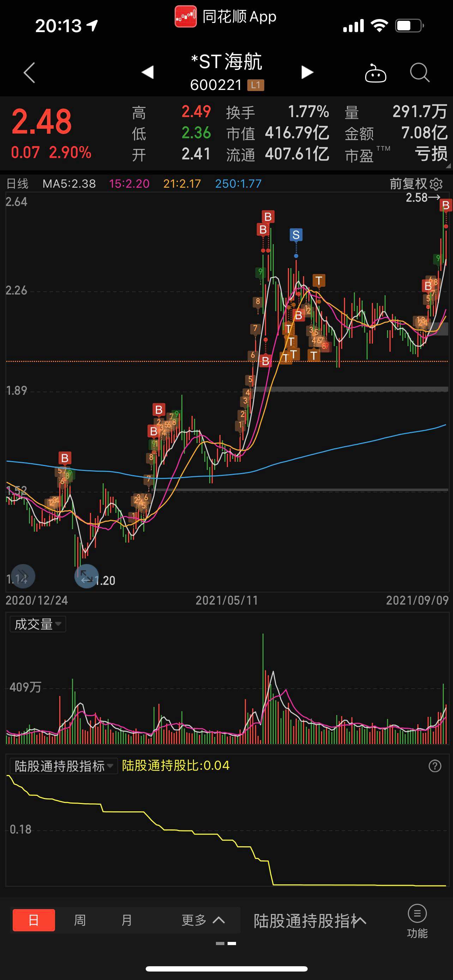453x980 pixels.
Task: Select the 周 weekly chart tab
Action: tap(80, 920)
